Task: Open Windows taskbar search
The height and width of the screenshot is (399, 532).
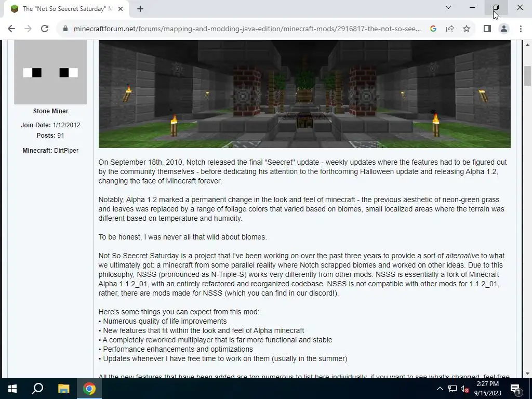Action: [37, 389]
